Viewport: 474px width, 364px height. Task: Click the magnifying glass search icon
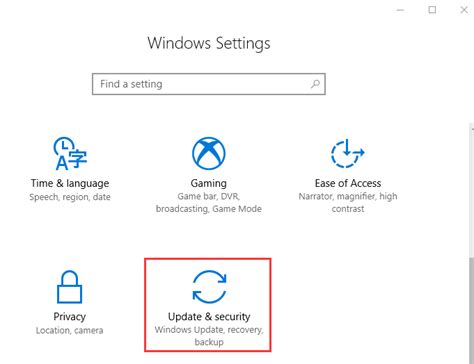(x=315, y=84)
